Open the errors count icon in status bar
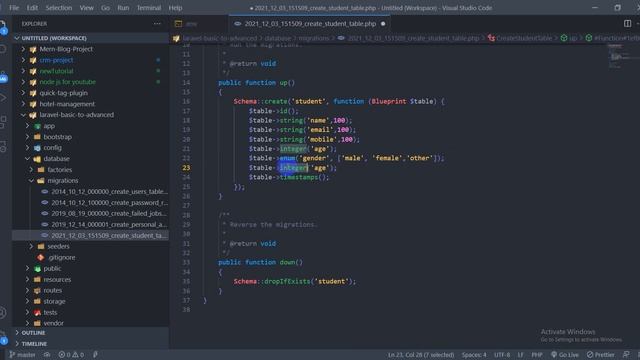This screenshot has height=360, width=640. coord(62,355)
